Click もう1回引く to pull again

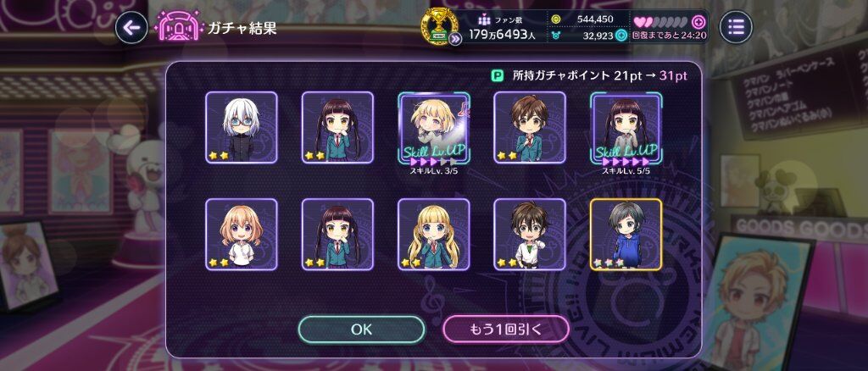tap(506, 329)
